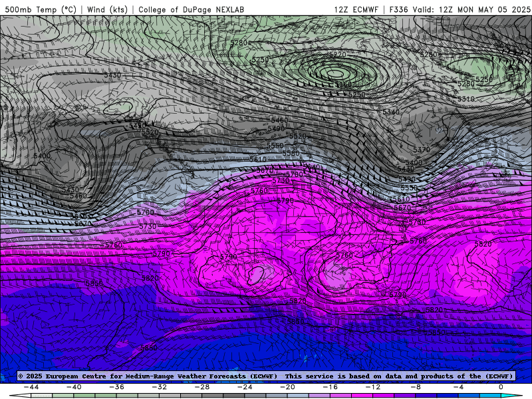The height and width of the screenshot is (399, 532).
Task: Click the -40 legend tick label
Action: click(74, 387)
